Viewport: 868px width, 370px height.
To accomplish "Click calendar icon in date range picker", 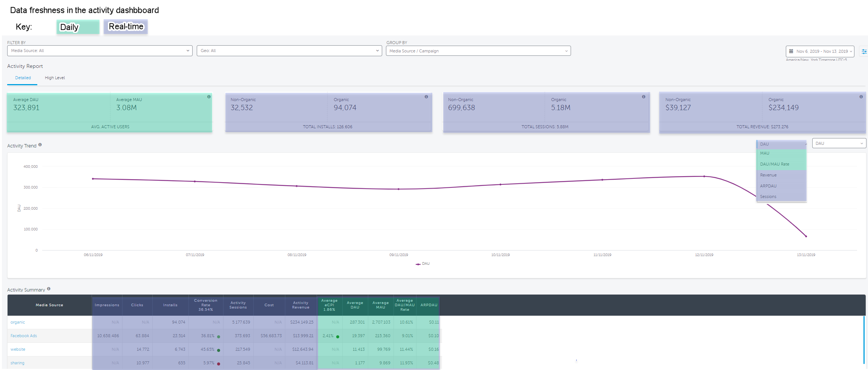I will (791, 51).
